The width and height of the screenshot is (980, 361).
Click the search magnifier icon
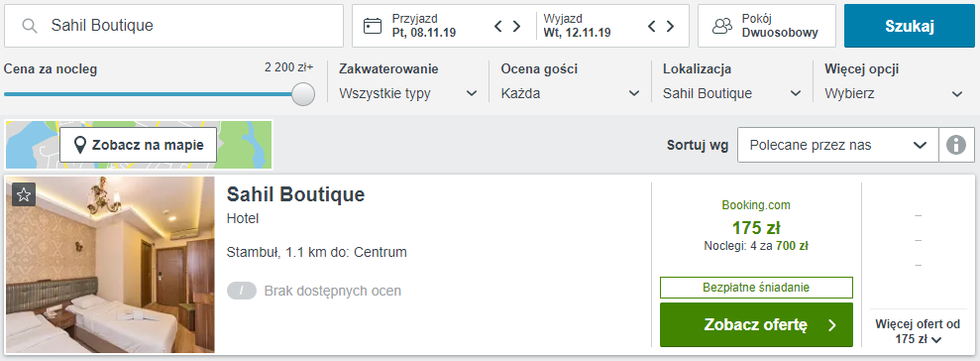(30, 26)
